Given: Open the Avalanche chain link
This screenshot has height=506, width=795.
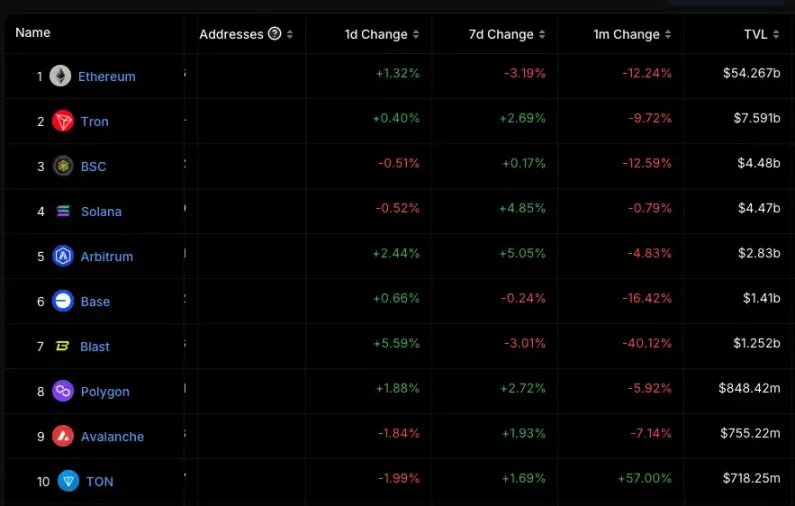Looking at the screenshot, I should (x=112, y=436).
